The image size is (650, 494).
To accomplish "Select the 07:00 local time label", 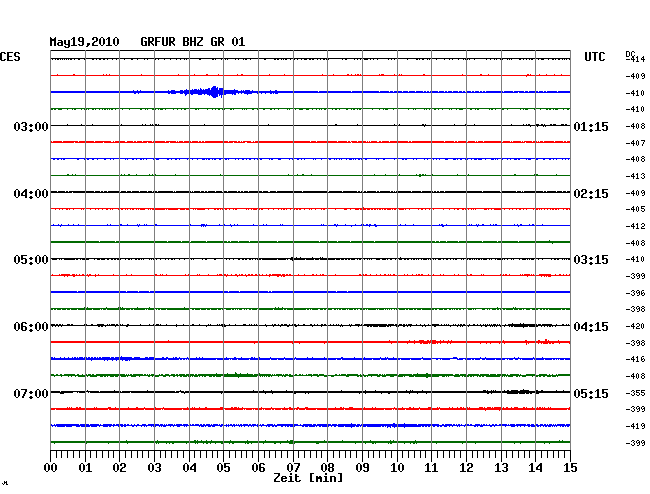I will pos(31,393).
